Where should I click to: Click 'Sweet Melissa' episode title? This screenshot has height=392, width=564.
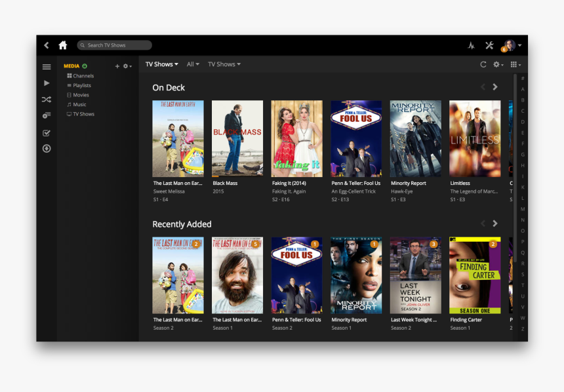point(169,191)
